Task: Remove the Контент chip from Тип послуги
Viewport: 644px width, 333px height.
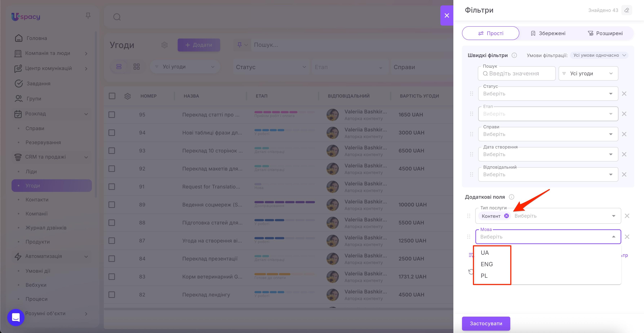Action: click(x=506, y=216)
